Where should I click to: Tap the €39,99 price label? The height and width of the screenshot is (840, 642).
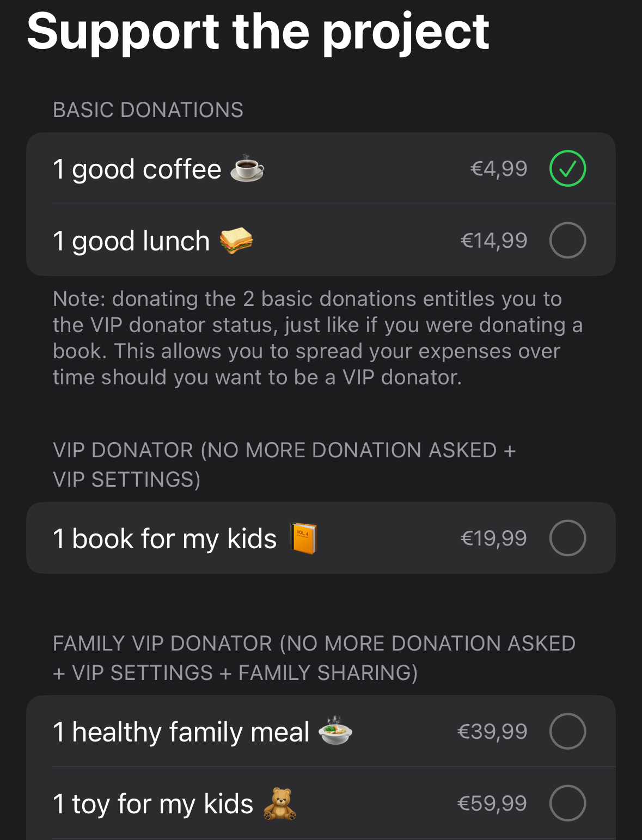pyautogui.click(x=492, y=732)
